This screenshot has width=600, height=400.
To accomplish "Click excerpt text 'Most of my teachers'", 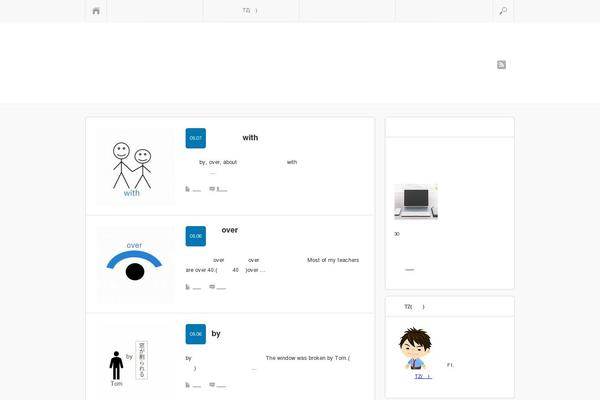I will (x=333, y=260).
